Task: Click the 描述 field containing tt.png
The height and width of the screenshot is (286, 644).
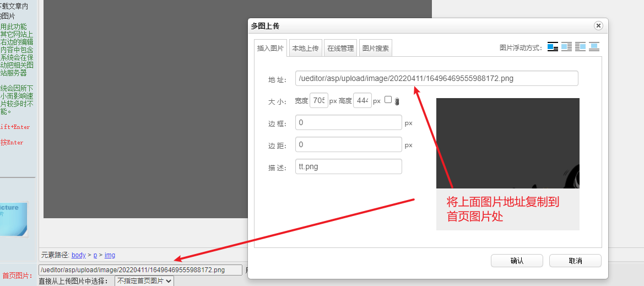Action: (348, 166)
